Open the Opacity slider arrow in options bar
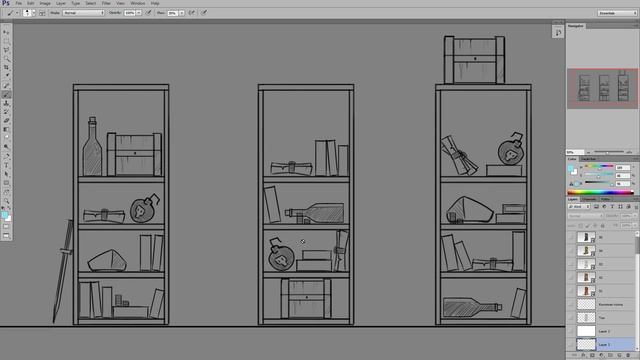This screenshot has width=640, height=360. tap(139, 13)
